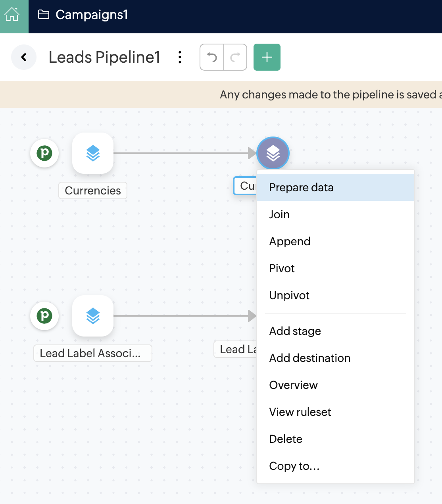Click the Pipedrive source icon for Currencies

tap(44, 153)
